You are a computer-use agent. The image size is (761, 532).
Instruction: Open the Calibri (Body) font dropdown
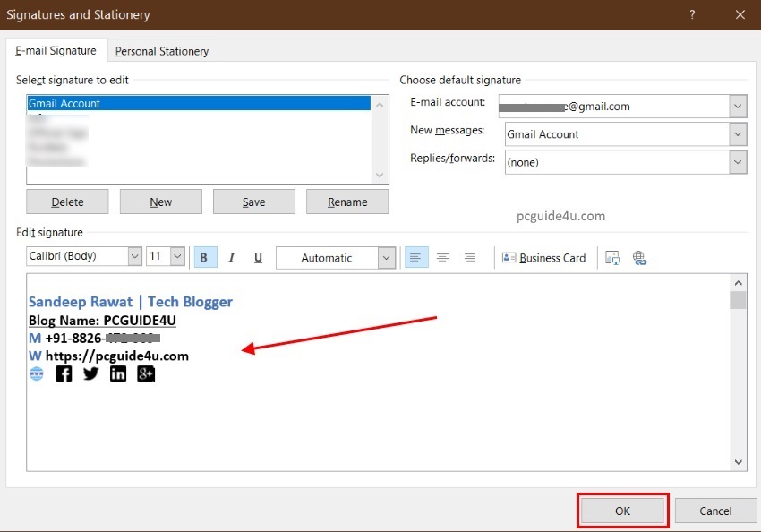coord(134,257)
